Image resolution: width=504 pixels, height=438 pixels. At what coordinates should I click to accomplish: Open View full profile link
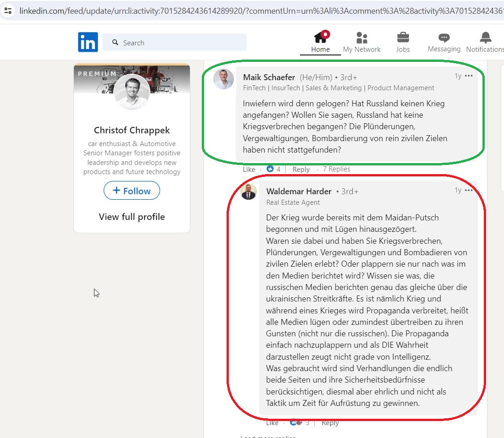[132, 217]
